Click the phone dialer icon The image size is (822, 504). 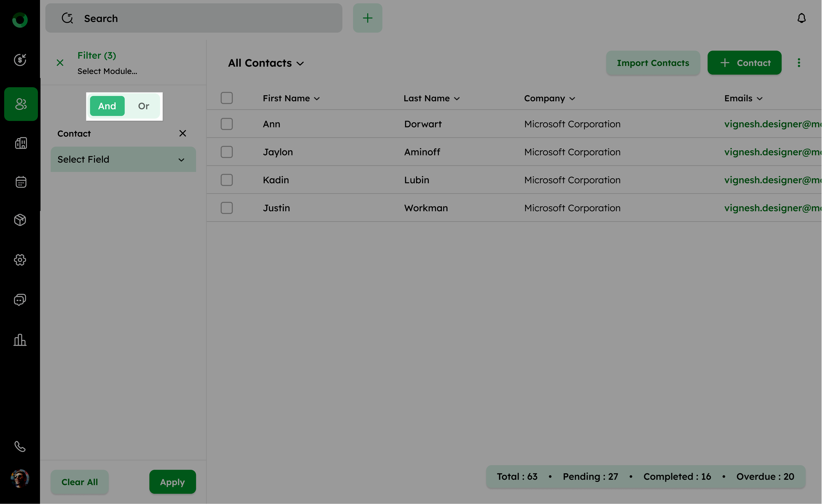pyautogui.click(x=20, y=446)
